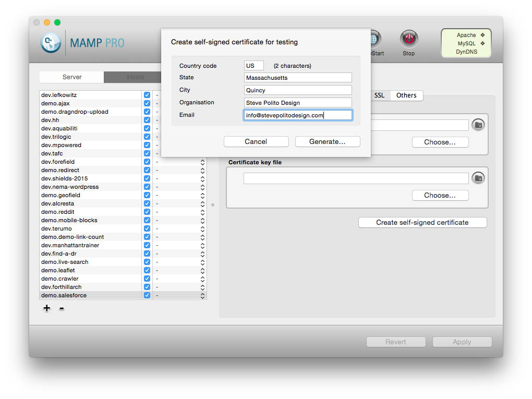
Task: Open the demo.geofield row stepper dropdown
Action: [202, 195]
